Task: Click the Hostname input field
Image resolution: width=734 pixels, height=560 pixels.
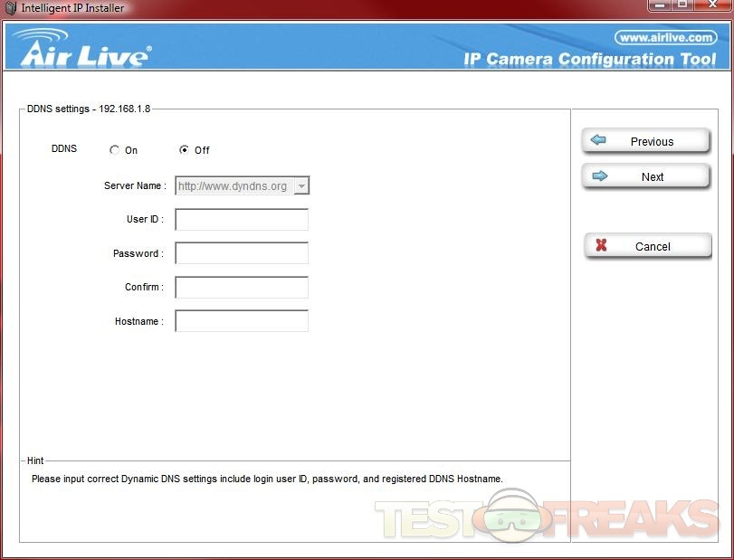Action: point(242,321)
